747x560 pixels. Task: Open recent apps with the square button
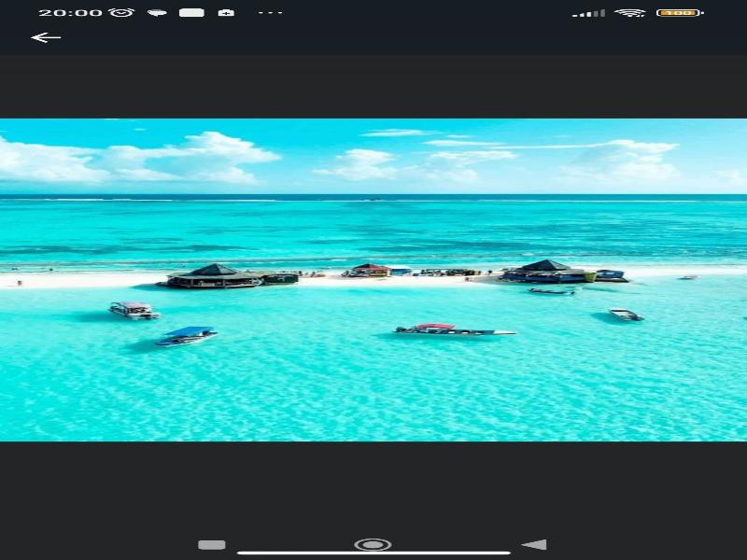pos(212,544)
